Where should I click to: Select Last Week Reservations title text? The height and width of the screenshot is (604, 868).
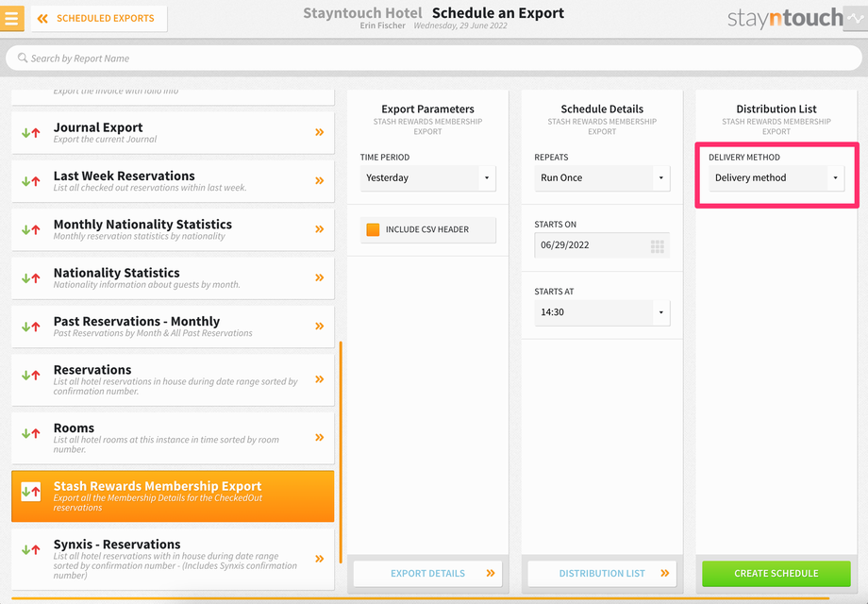(x=124, y=176)
